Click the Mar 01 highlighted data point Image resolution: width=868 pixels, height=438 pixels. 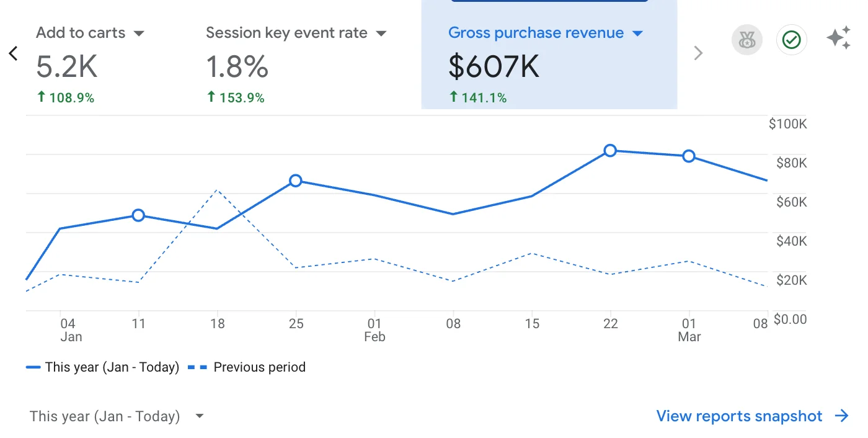[x=689, y=156]
